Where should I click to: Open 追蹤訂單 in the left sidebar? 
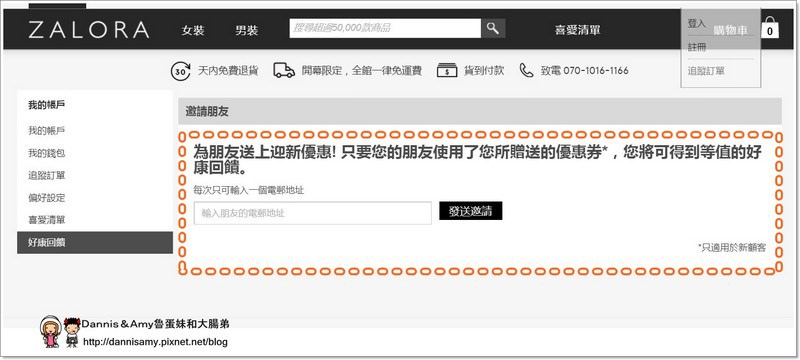(46, 175)
